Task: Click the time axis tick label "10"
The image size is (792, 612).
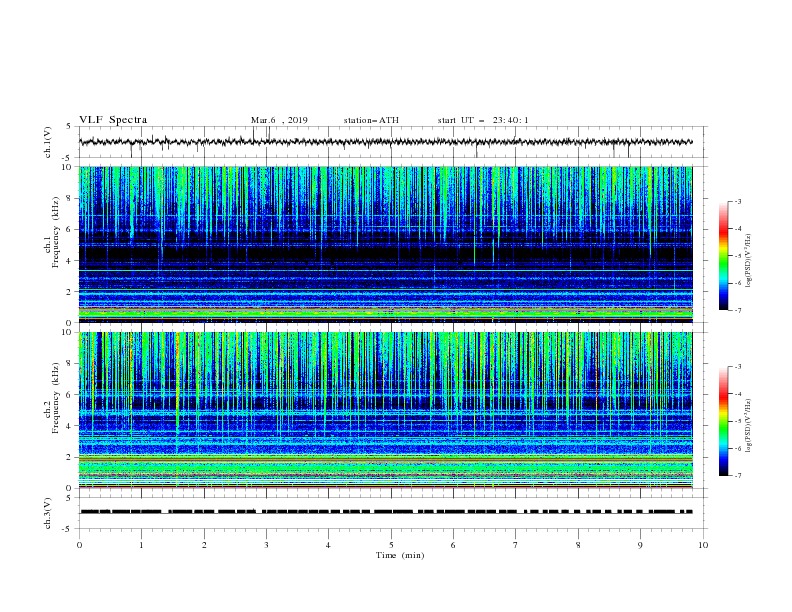Action: click(x=703, y=545)
